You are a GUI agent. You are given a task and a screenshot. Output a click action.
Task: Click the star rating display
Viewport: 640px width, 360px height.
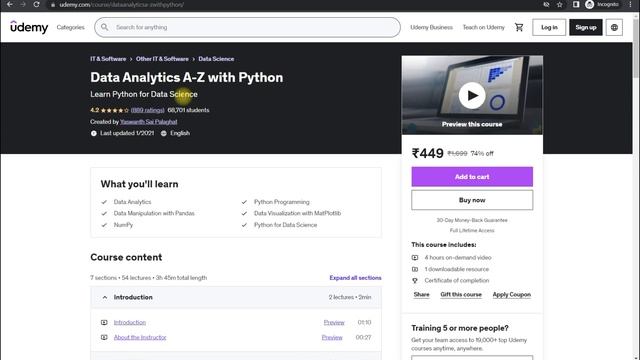coord(115,110)
